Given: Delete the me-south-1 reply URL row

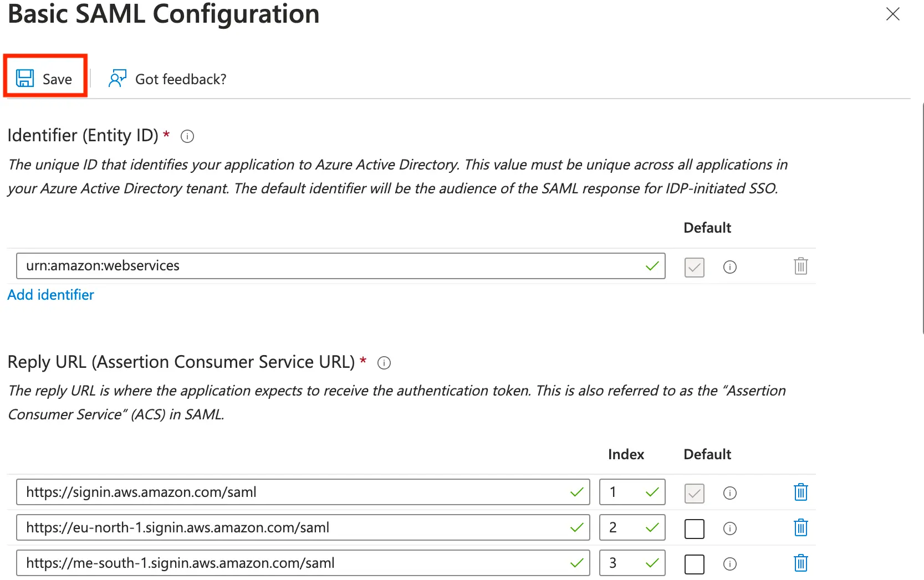Looking at the screenshot, I should click(800, 563).
